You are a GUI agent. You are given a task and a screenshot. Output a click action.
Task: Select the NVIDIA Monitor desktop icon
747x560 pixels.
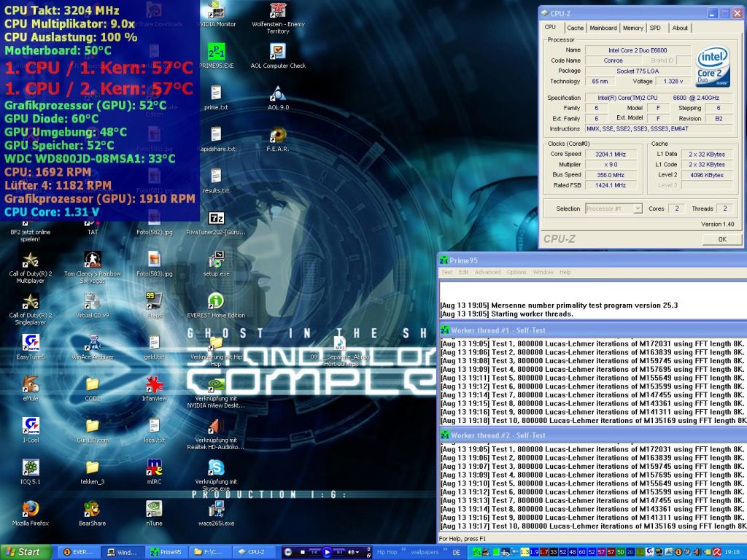click(216, 15)
